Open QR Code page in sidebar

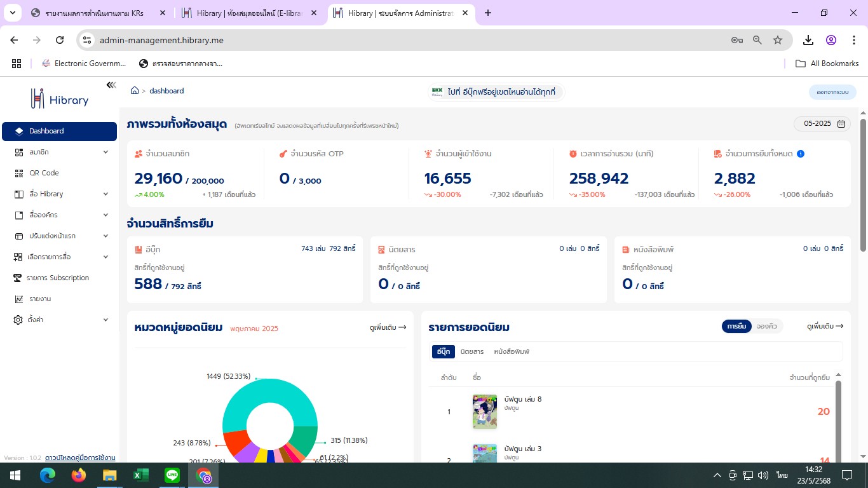click(x=59, y=173)
